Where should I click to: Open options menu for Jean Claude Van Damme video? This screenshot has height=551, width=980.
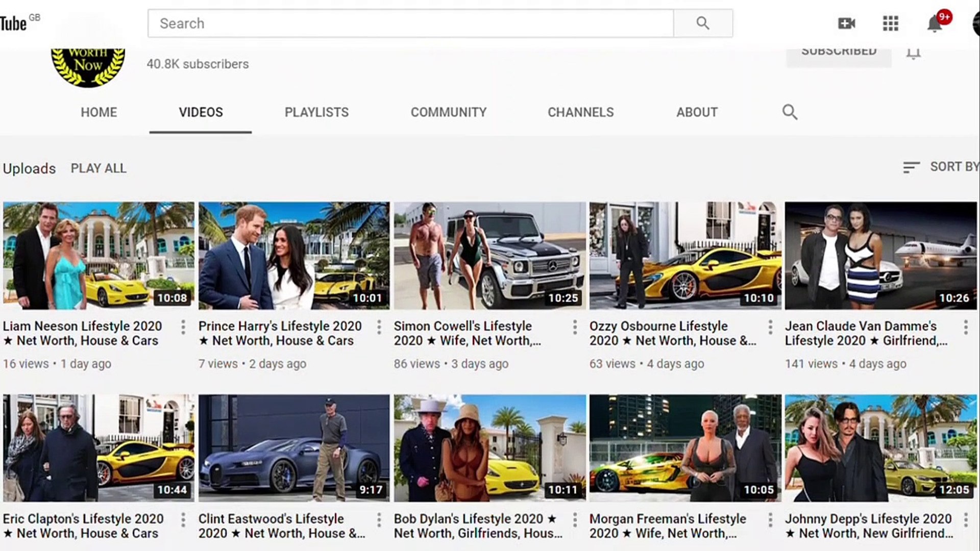(x=966, y=327)
